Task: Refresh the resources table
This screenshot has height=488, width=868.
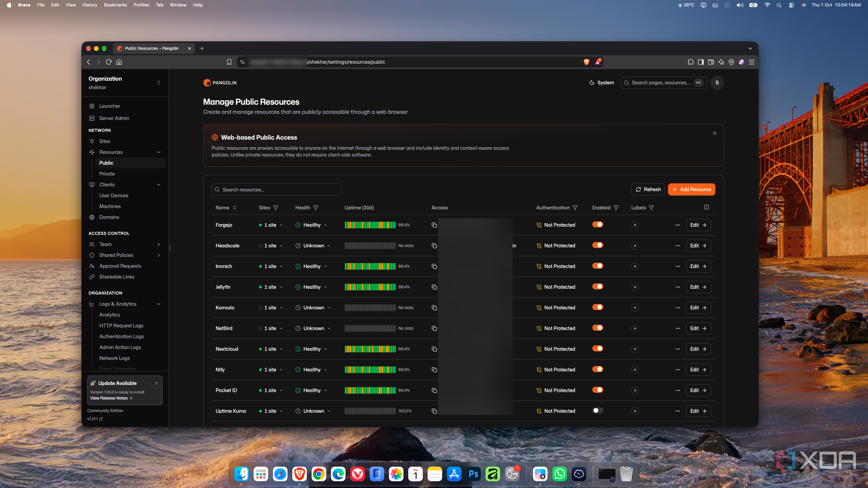Action: pyautogui.click(x=648, y=189)
